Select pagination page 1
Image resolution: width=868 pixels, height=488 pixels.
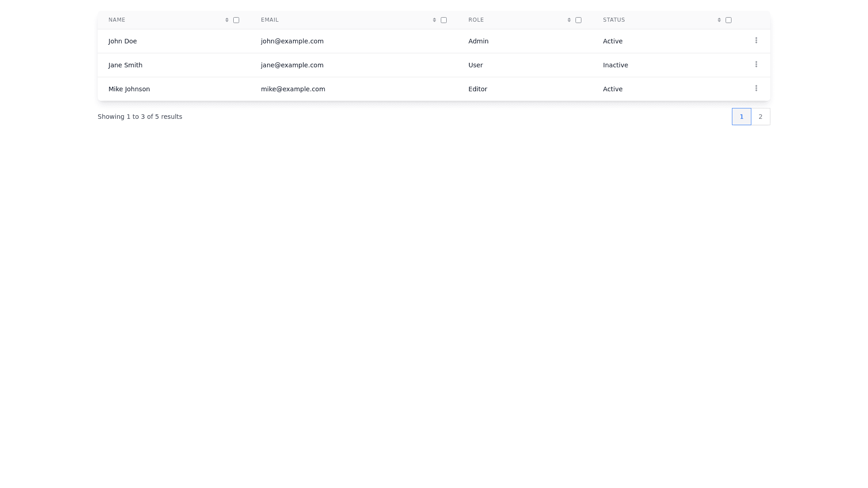(x=741, y=117)
